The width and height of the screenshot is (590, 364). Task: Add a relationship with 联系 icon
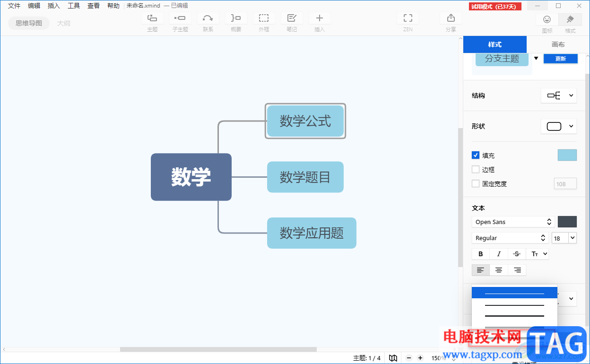pyautogui.click(x=208, y=18)
